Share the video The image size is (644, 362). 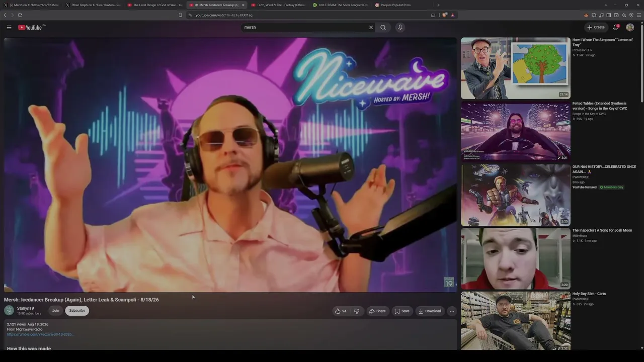[x=377, y=311]
